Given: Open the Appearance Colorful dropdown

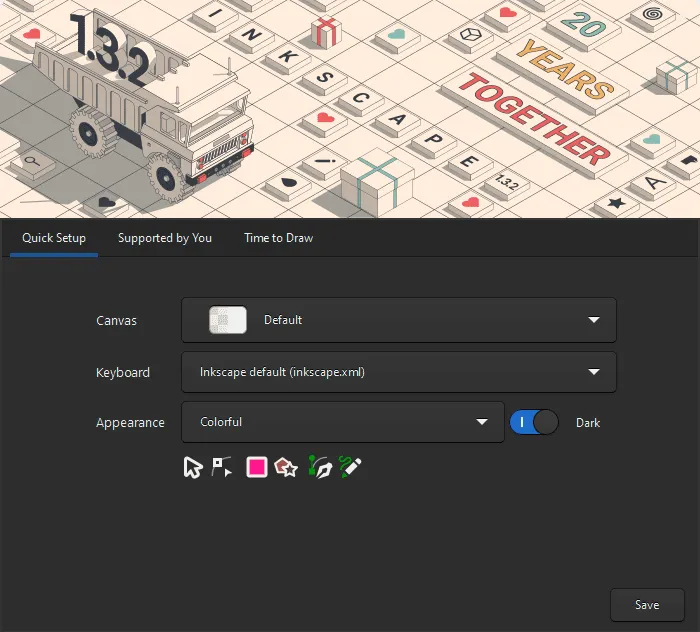Looking at the screenshot, I should (x=343, y=422).
